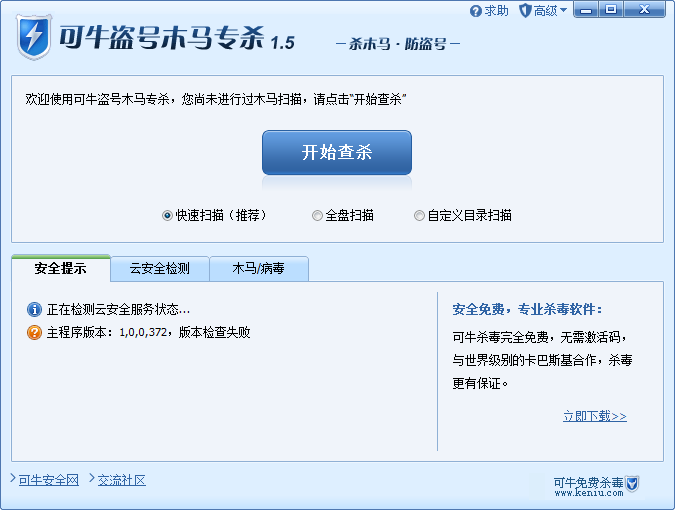The width and height of the screenshot is (675, 510).
Task: Open the 木马/病毒 tab
Action: click(x=259, y=269)
